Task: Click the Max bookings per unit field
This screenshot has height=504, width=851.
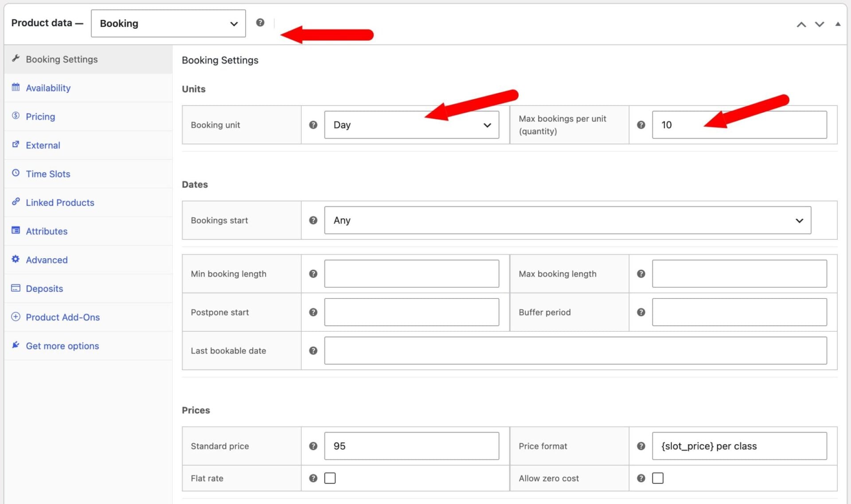Action: [x=739, y=125]
